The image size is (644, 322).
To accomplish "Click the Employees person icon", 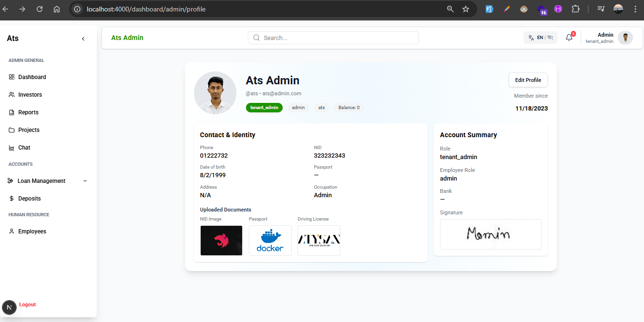I will pyautogui.click(x=11, y=231).
